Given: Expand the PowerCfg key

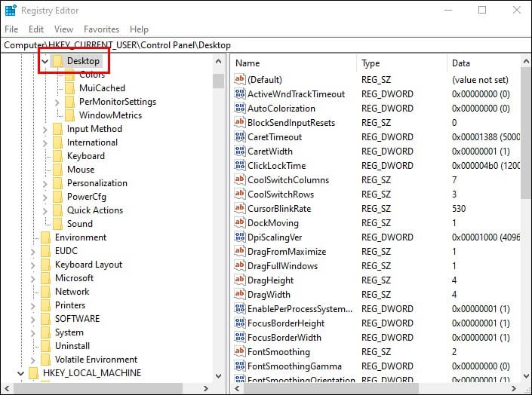Looking at the screenshot, I should (45, 197).
